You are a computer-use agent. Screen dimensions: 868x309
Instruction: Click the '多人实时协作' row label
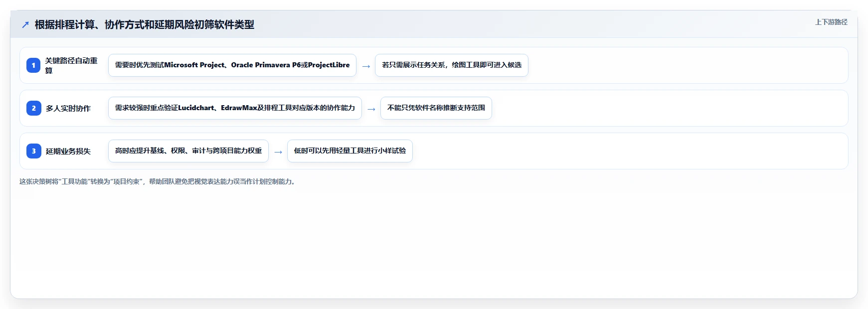coord(68,108)
